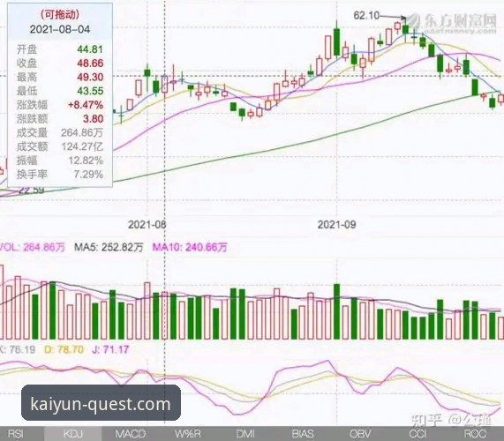
Task: Select the CCI indicator tab
Action: [417, 434]
